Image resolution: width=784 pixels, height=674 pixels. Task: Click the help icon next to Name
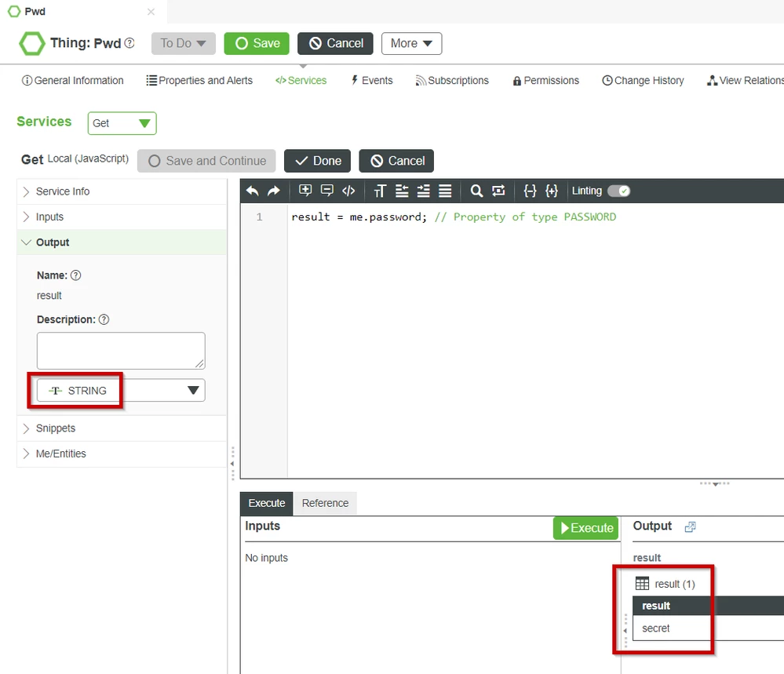[75, 275]
